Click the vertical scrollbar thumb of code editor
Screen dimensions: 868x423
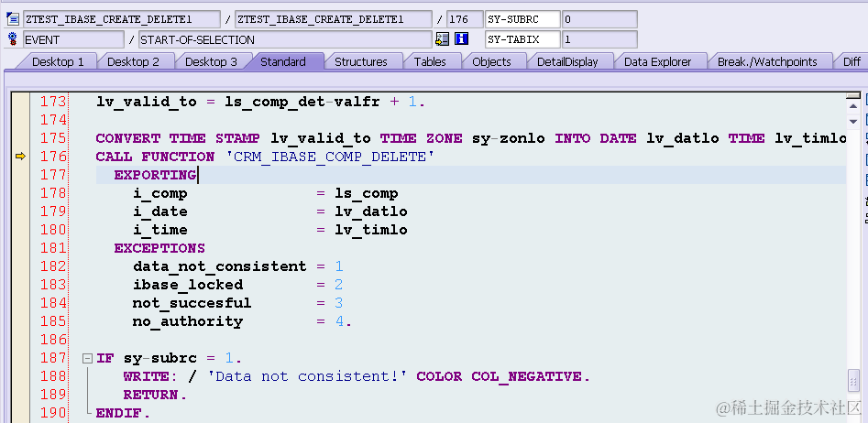tap(854, 380)
